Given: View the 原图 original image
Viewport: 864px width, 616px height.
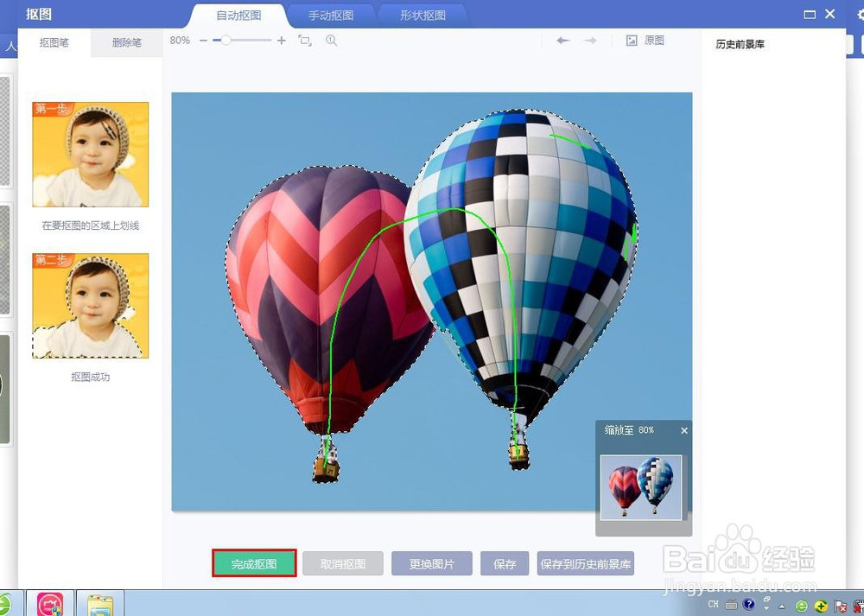Looking at the screenshot, I should click(x=645, y=40).
